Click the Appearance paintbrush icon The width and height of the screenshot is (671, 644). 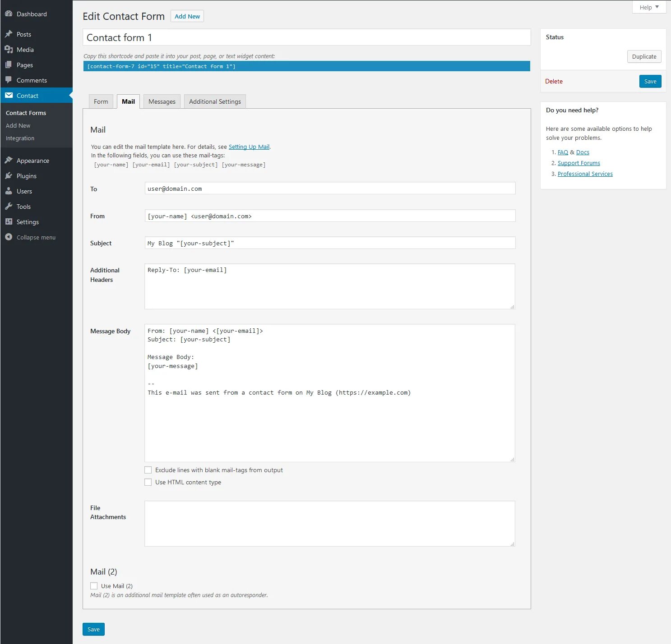(x=9, y=161)
